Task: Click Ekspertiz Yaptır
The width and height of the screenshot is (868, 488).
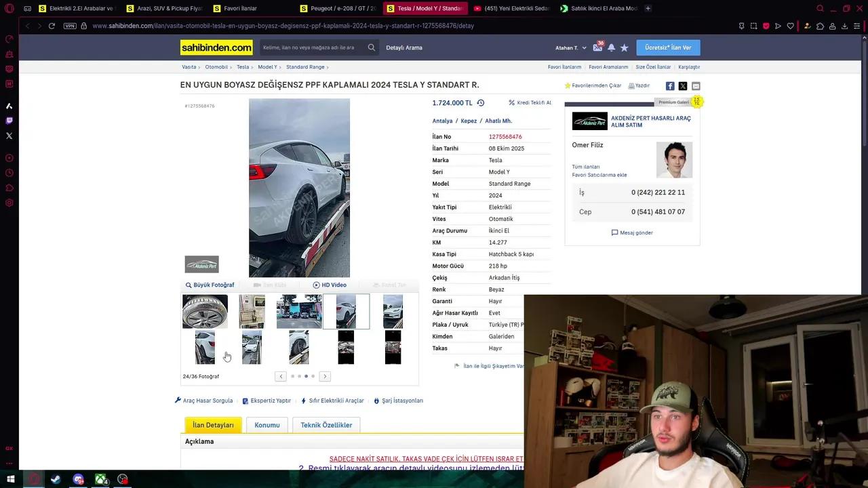Action: [x=267, y=401]
